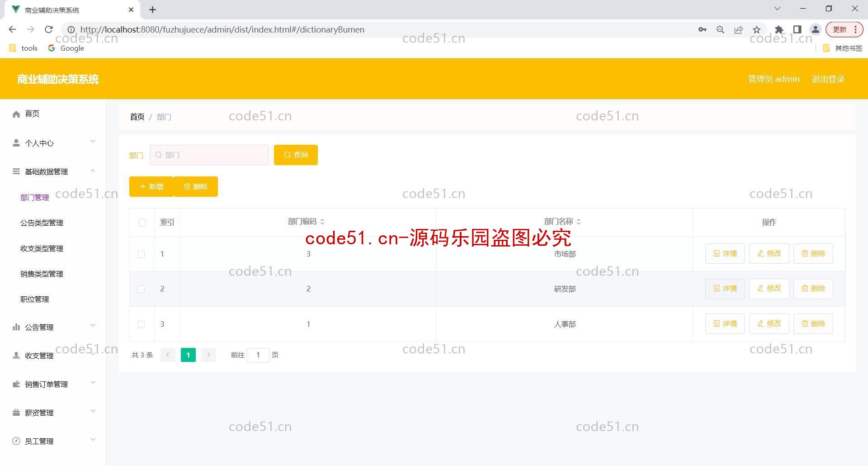Click the zoom magnifier icon in address bar
Screen dimensions: 868x466
coord(721,29)
